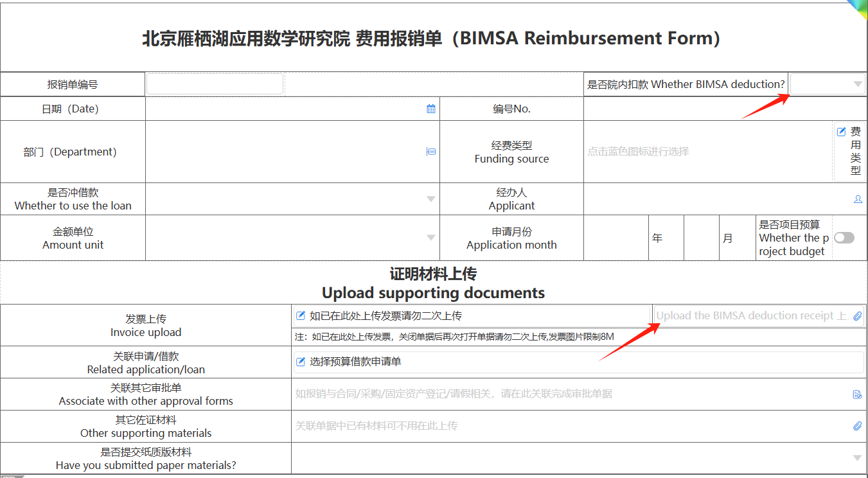Click the budget loan application edit icon
Image resolution: width=868 pixels, height=478 pixels.
pyautogui.click(x=300, y=362)
